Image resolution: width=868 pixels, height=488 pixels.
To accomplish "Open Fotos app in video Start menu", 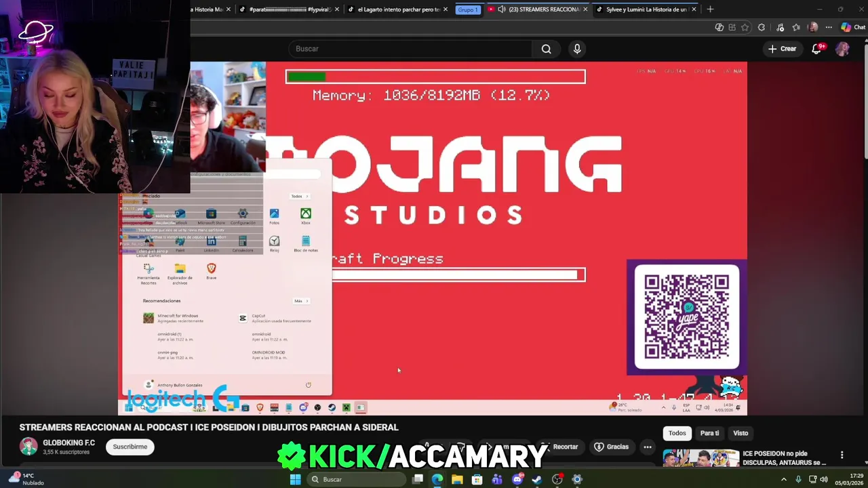I will tap(274, 216).
